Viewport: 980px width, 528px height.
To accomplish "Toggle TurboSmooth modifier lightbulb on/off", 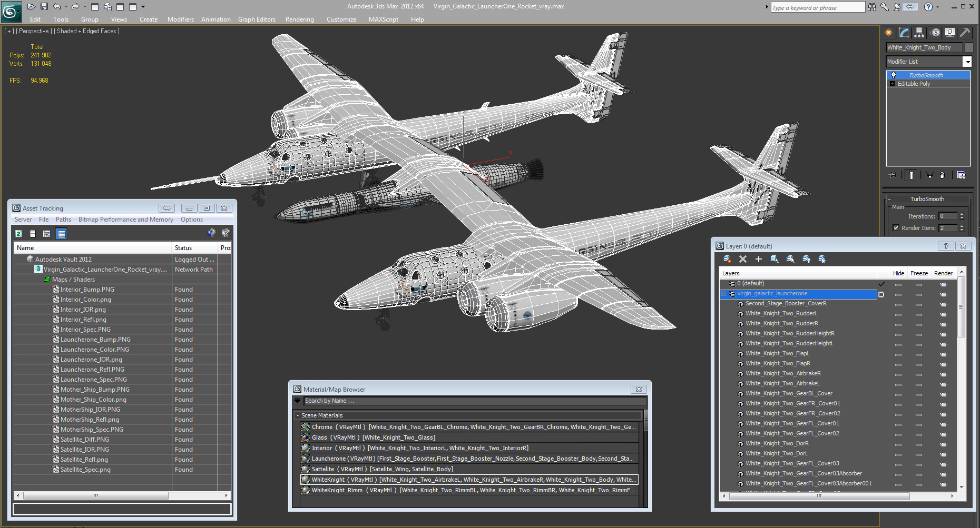I will point(894,75).
